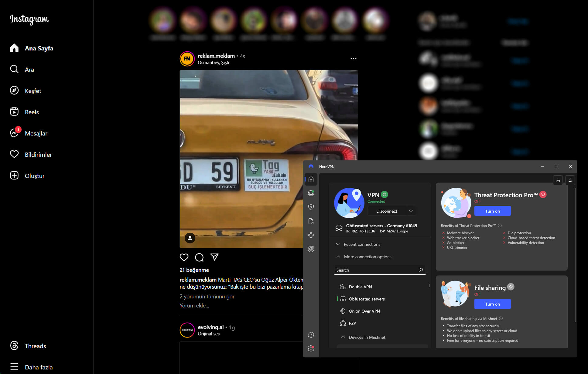
Task: Open Ara search in Instagram sidebar
Action: click(22, 70)
